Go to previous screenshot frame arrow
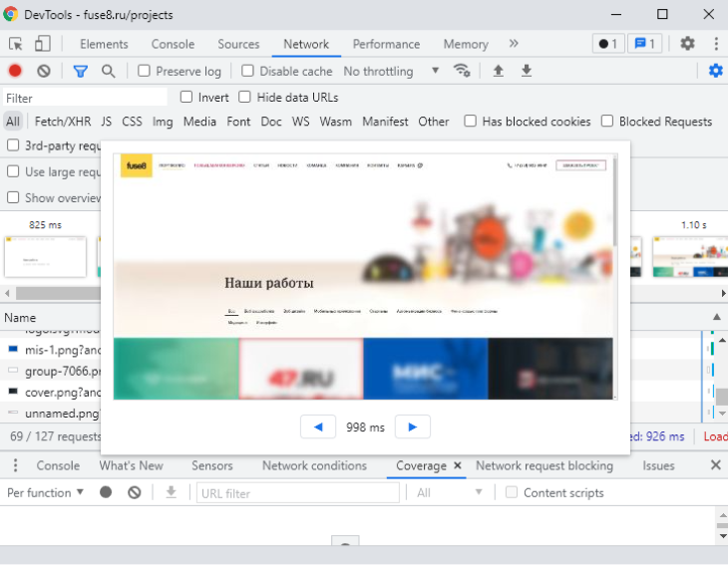The width and height of the screenshot is (728, 565). point(318,426)
